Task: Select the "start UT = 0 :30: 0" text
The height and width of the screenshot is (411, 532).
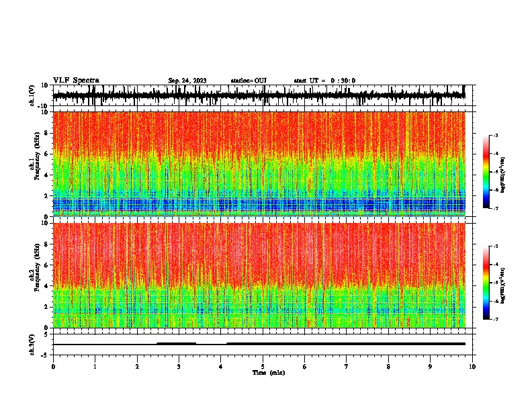Action: pyautogui.click(x=324, y=81)
